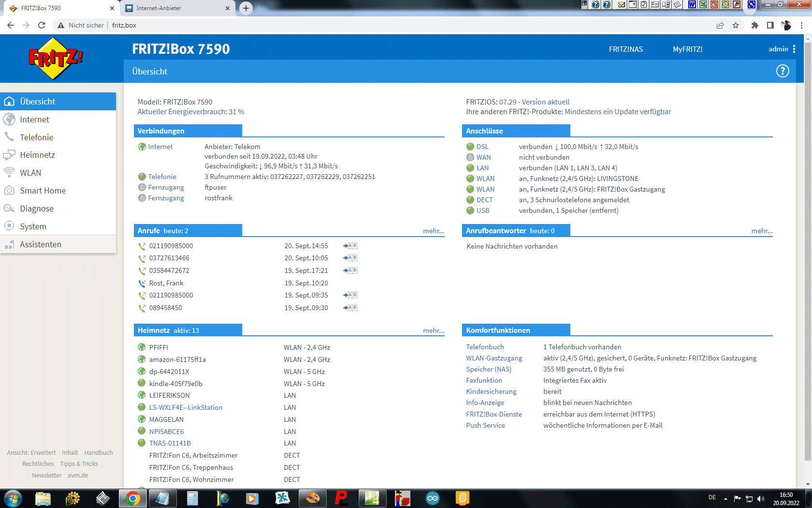Add phonebook entry for 03727613466 call
This screenshot has height=508, width=812.
[x=350, y=258]
